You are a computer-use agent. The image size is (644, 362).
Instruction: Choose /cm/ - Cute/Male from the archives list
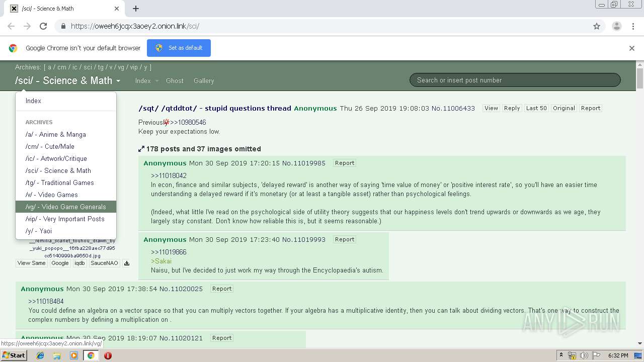pos(66,146)
